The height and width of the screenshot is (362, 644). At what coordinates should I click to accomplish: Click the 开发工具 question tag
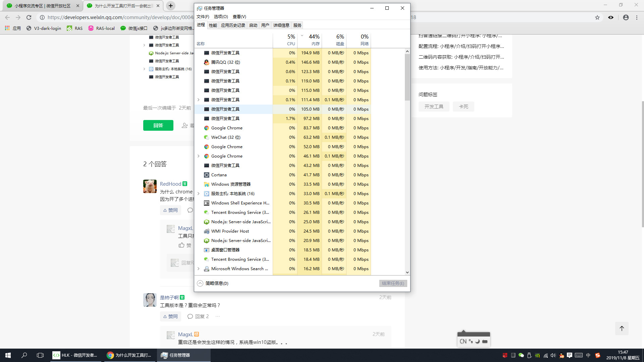click(434, 107)
